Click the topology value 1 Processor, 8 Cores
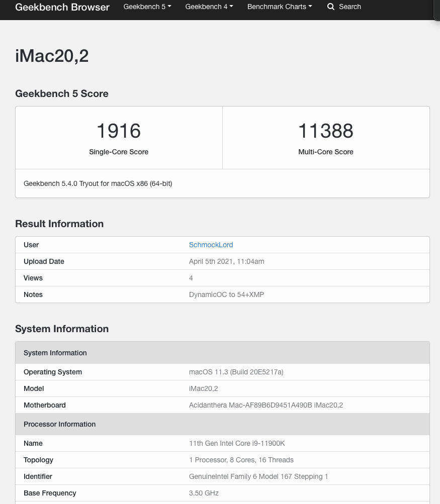Screen dimensions: 440x504 [x=241, y=460]
